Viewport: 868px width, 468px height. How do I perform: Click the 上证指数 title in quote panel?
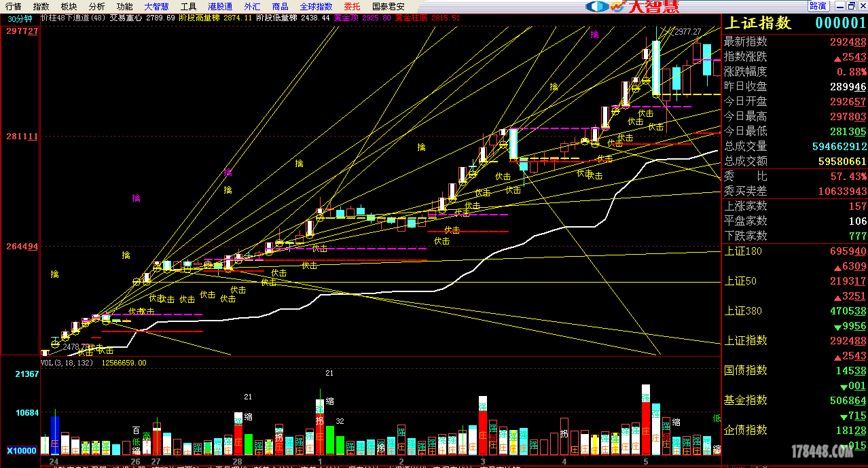click(758, 22)
